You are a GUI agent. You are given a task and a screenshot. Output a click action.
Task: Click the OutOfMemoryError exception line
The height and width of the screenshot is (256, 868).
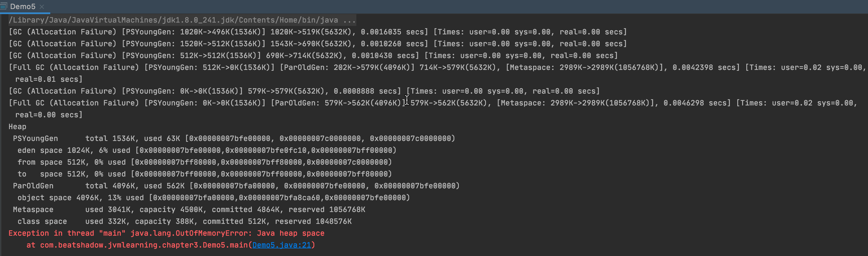tap(166, 233)
